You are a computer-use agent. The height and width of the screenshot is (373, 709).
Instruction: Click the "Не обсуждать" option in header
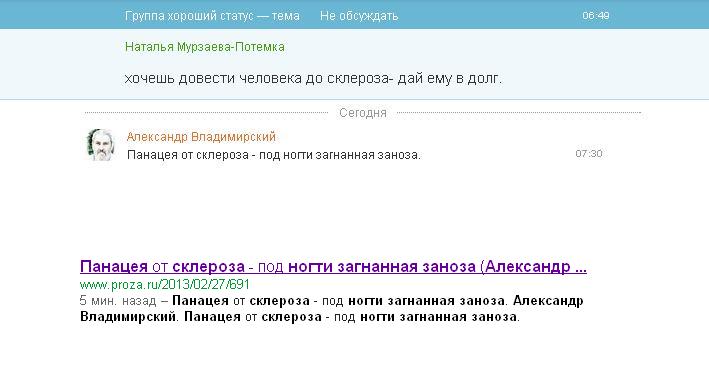[359, 16]
